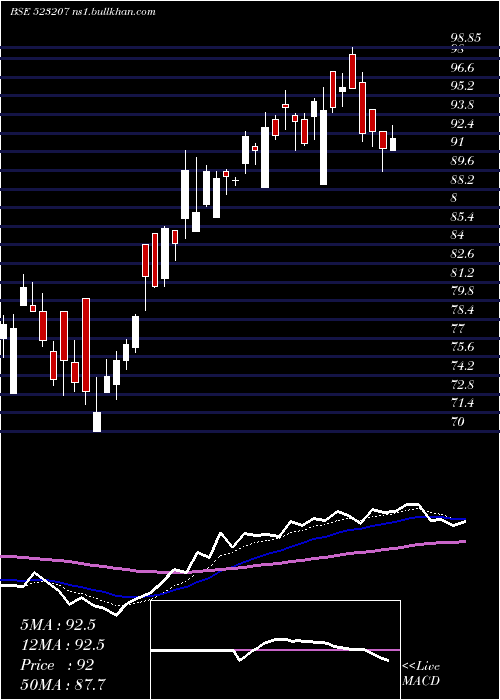Select the 82.6 price axis label

[462, 254]
